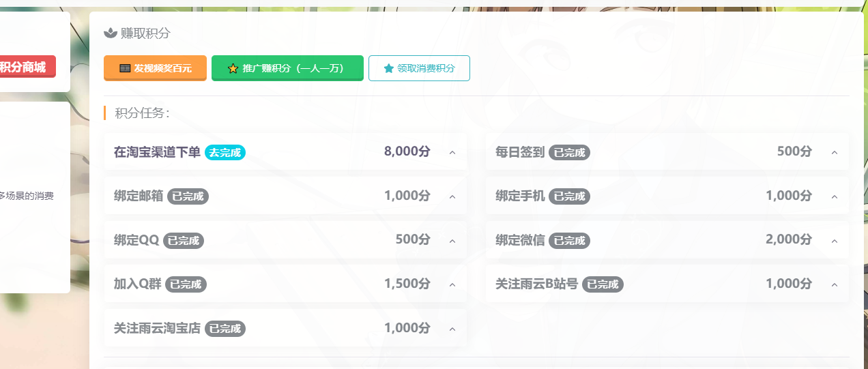Click the 已完成 badge next to 绑定微信
The height and width of the screenshot is (369, 868).
click(x=569, y=240)
